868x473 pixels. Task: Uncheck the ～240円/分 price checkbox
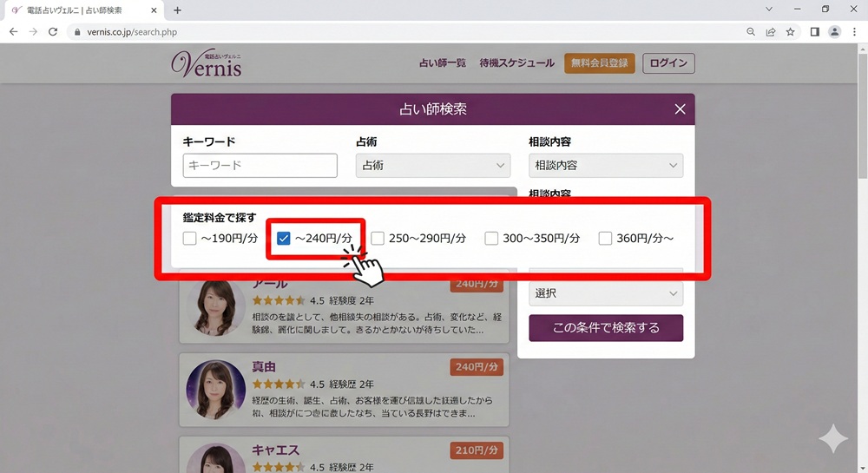(284, 238)
